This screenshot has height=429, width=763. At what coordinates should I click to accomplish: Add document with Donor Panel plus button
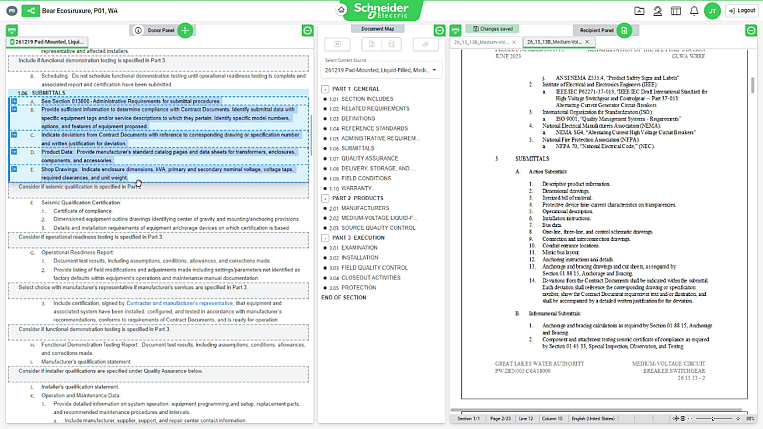click(x=185, y=30)
